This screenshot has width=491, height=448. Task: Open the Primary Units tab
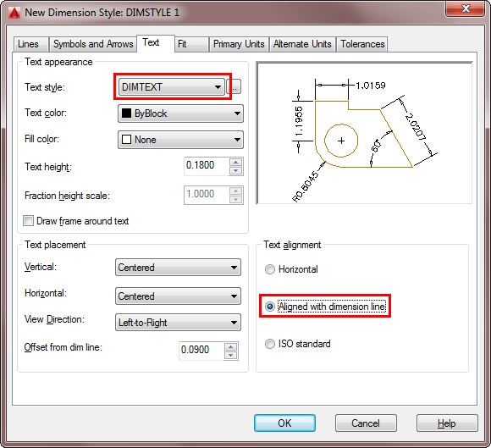pos(239,44)
